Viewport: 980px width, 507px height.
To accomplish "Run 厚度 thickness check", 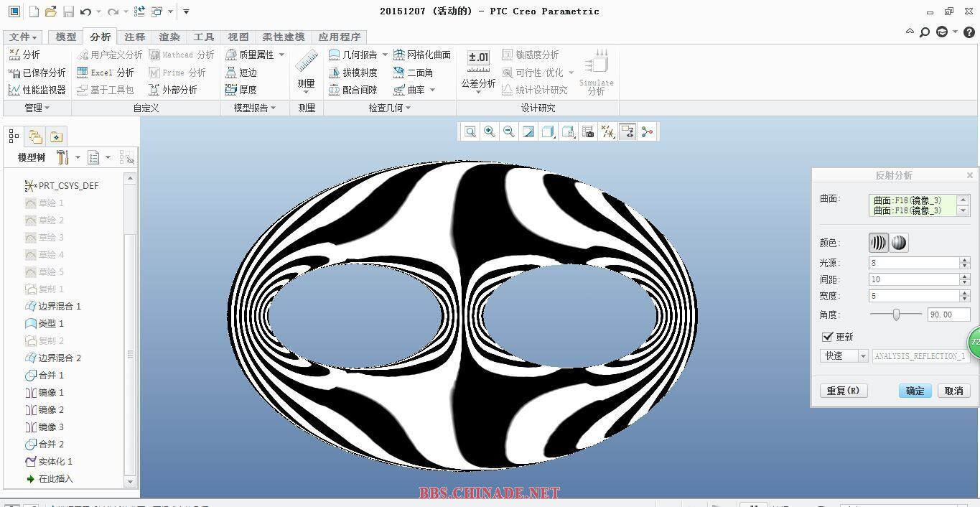I will coord(241,90).
